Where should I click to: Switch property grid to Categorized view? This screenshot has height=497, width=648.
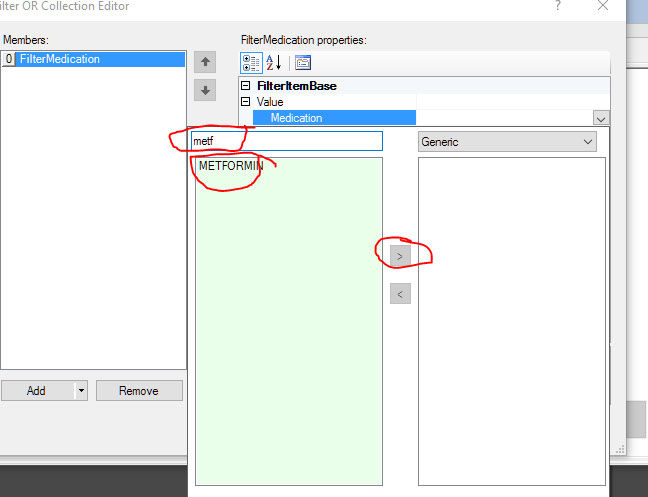click(x=251, y=62)
